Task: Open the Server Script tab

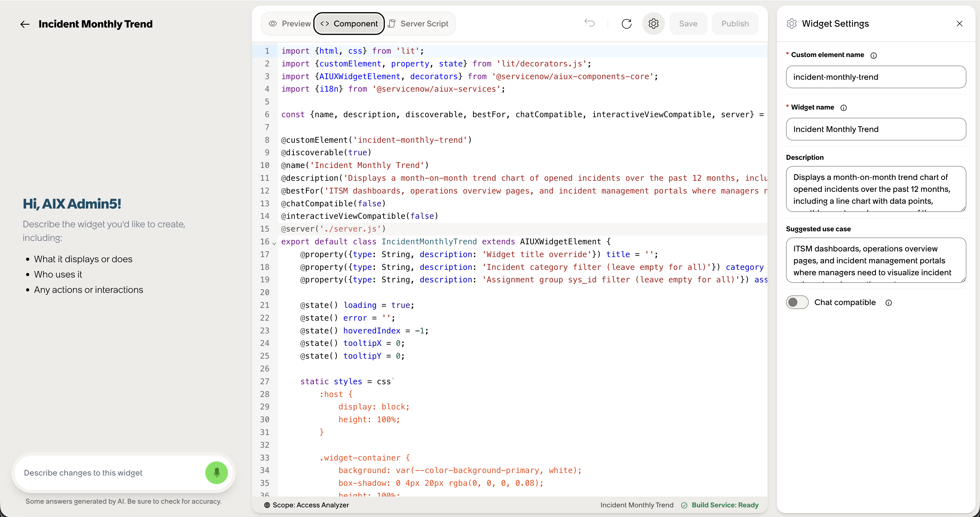Action: 418,24
